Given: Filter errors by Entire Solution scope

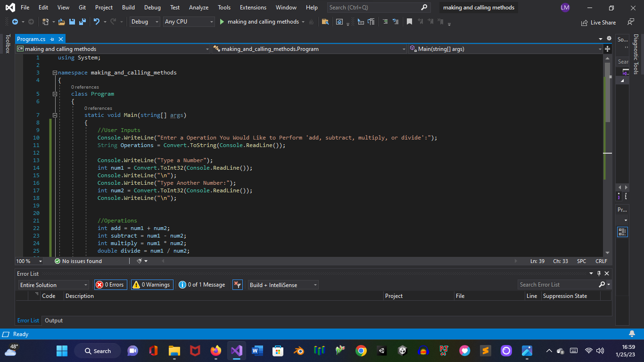Looking at the screenshot, I should click(53, 285).
